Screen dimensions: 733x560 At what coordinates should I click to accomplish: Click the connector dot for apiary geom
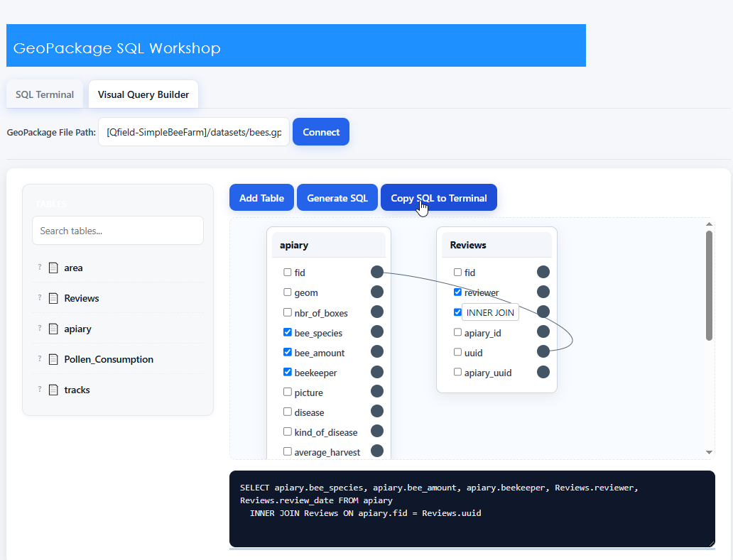point(377,292)
